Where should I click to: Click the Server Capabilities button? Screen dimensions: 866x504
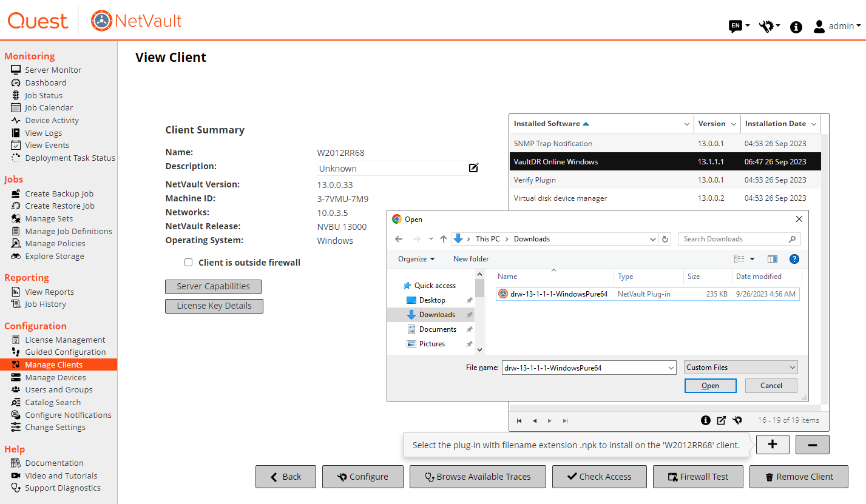(213, 286)
